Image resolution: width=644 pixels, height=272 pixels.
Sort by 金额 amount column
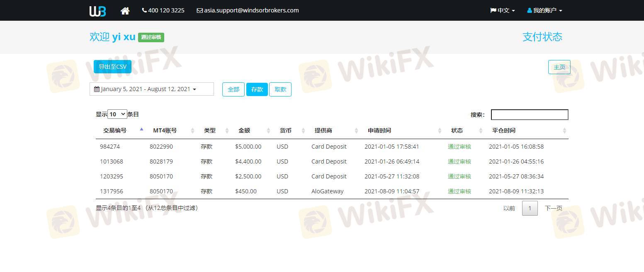[x=244, y=130]
